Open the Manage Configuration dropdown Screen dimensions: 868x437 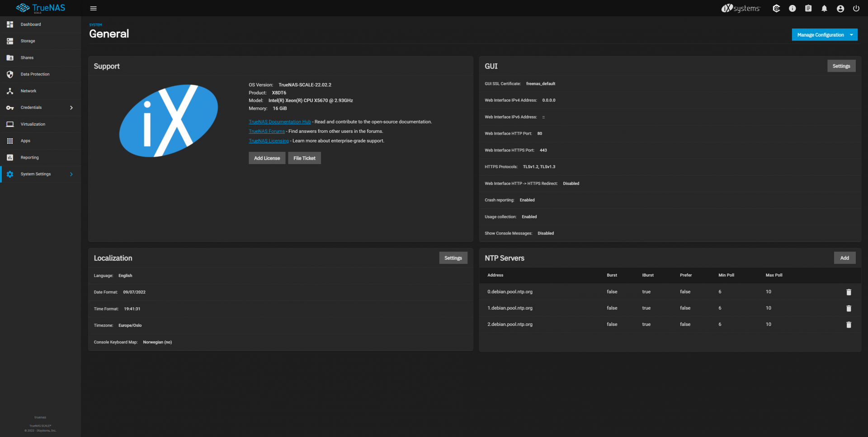(825, 35)
